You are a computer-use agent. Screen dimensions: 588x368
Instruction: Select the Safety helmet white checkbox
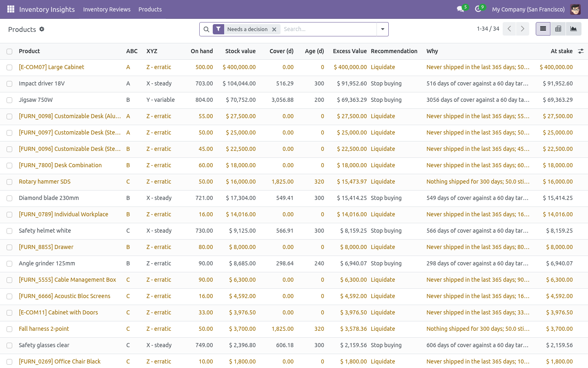pyautogui.click(x=9, y=231)
